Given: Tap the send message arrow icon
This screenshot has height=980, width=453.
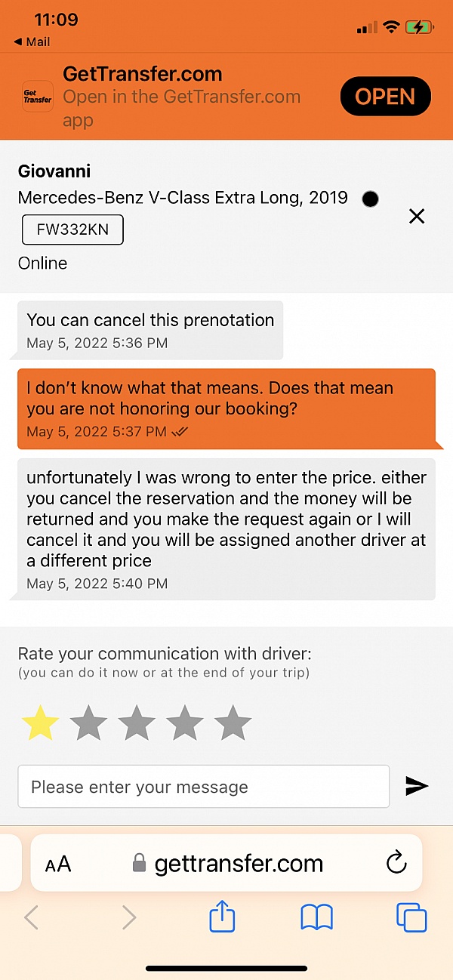Looking at the screenshot, I should pos(417,786).
